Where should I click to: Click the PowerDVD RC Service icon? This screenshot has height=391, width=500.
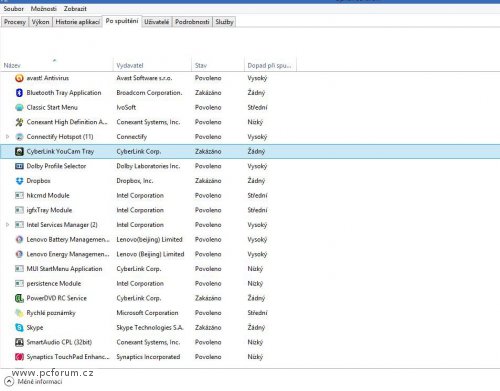(x=19, y=298)
